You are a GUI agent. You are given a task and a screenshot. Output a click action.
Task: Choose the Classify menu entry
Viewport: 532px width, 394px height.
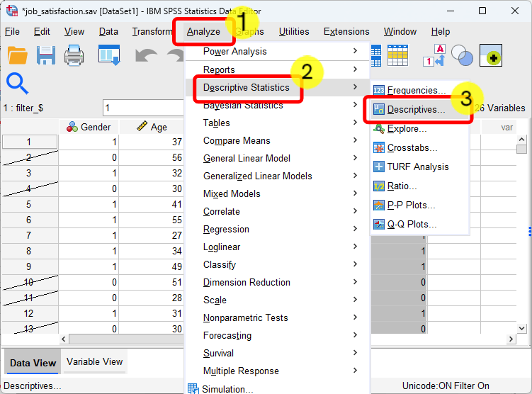(278, 265)
